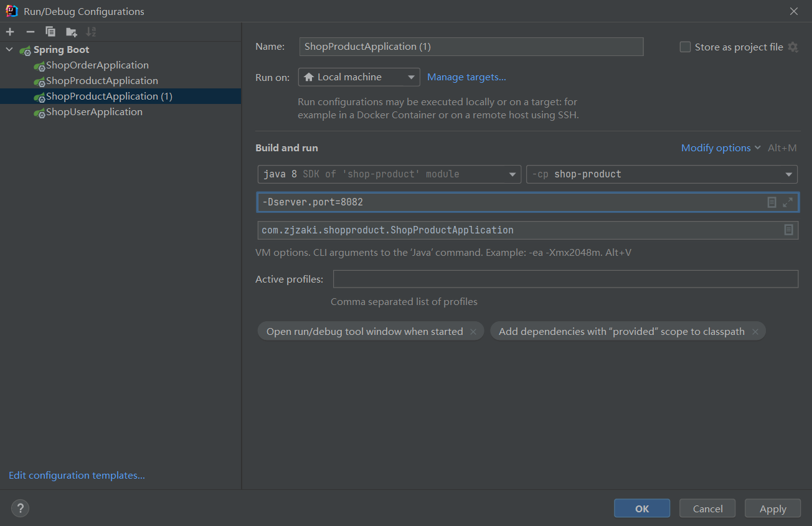Sort configurations alphabetically
Image resolution: width=812 pixels, height=526 pixels.
click(x=91, y=32)
